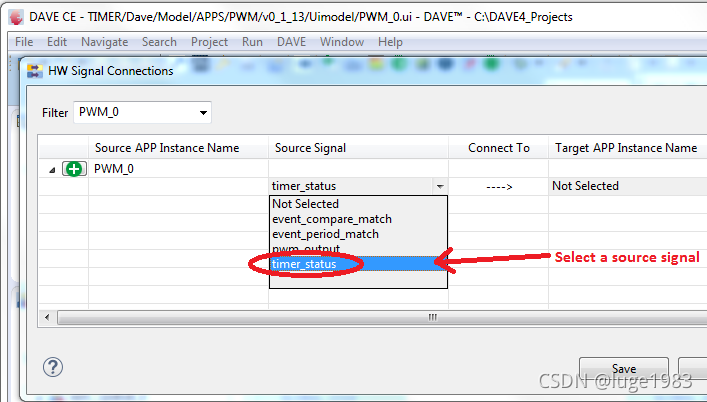Click the Save button

624,369
